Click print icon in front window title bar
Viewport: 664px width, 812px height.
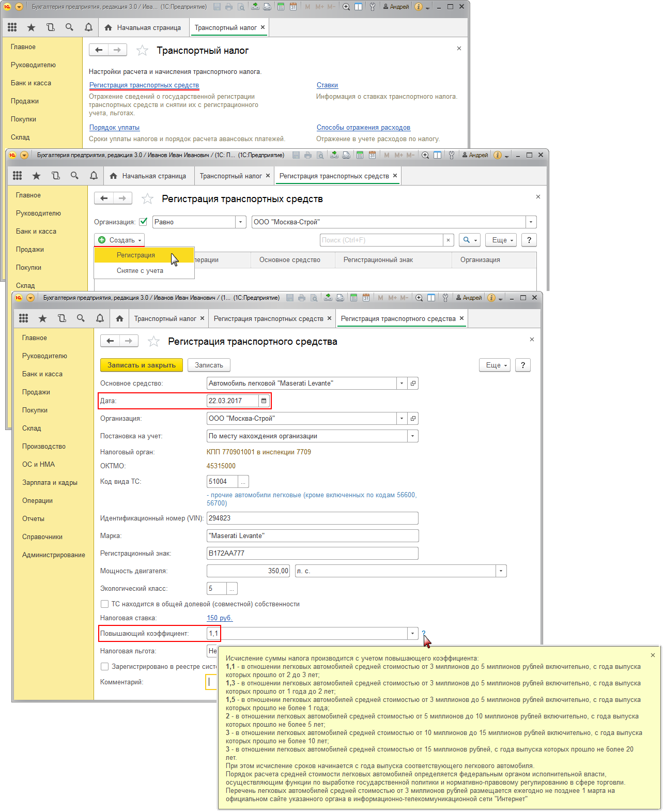302,298
